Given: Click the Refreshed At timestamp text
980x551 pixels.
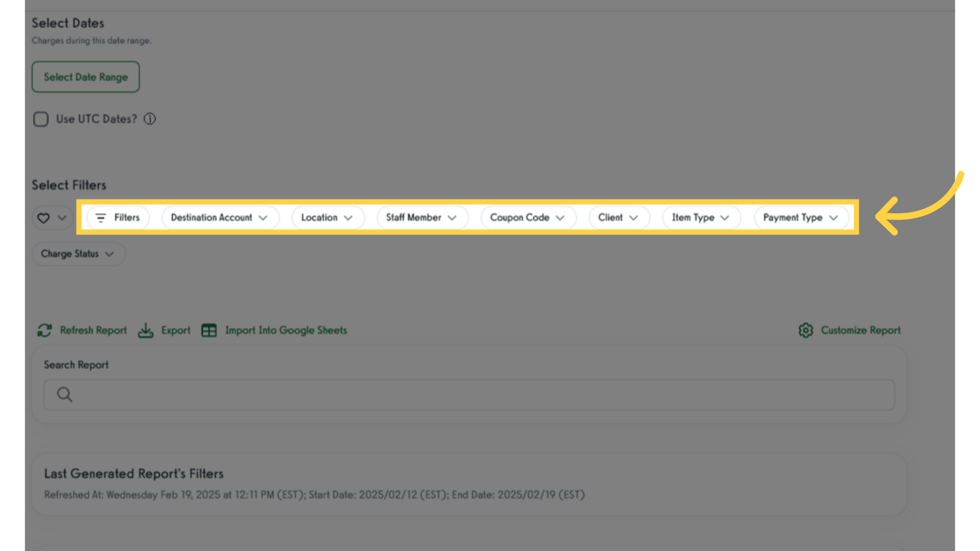Looking at the screenshot, I should (314, 495).
